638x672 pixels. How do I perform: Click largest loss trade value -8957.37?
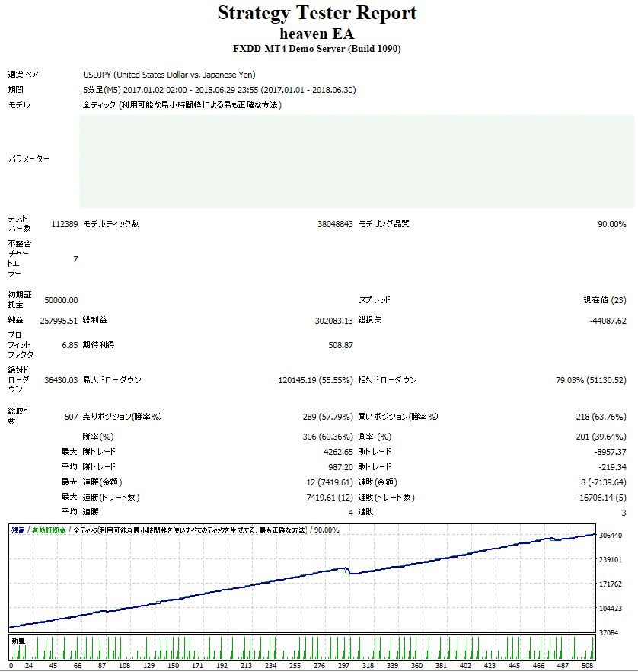[610, 452]
